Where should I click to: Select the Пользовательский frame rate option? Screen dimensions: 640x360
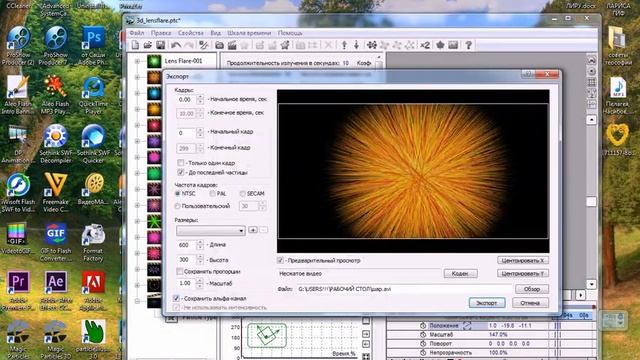coord(178,206)
